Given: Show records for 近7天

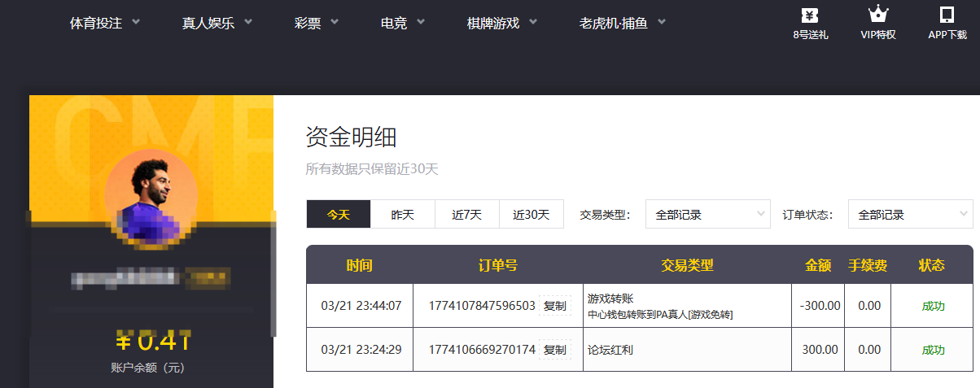Looking at the screenshot, I should click(x=467, y=215).
